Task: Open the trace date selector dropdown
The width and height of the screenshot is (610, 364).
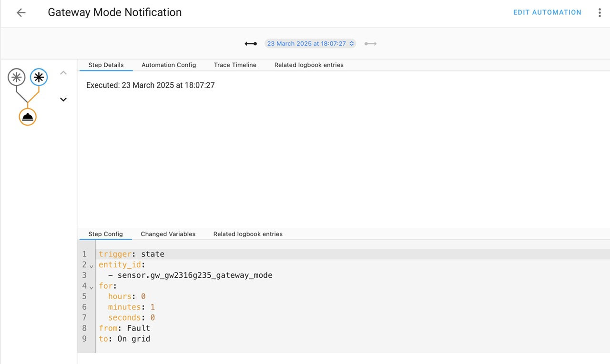Action: pyautogui.click(x=310, y=44)
